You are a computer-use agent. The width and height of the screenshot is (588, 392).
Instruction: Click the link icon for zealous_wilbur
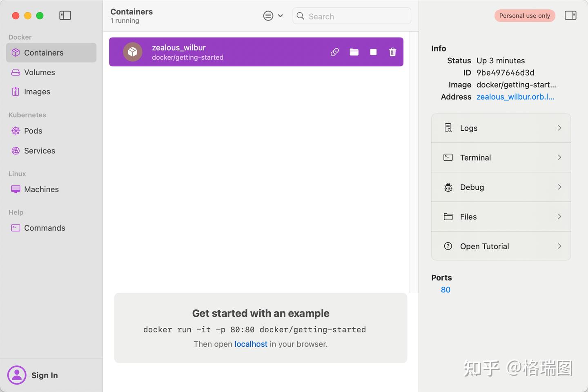click(x=335, y=52)
